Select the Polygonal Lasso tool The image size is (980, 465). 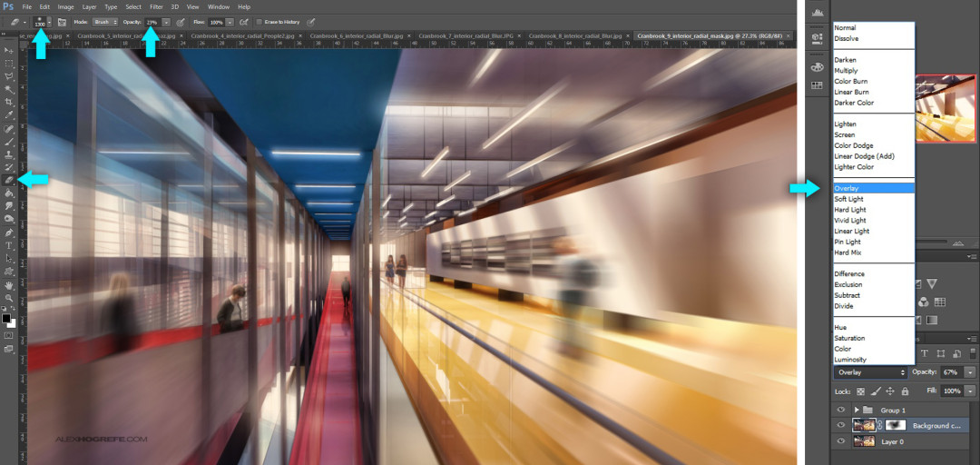click(x=9, y=76)
